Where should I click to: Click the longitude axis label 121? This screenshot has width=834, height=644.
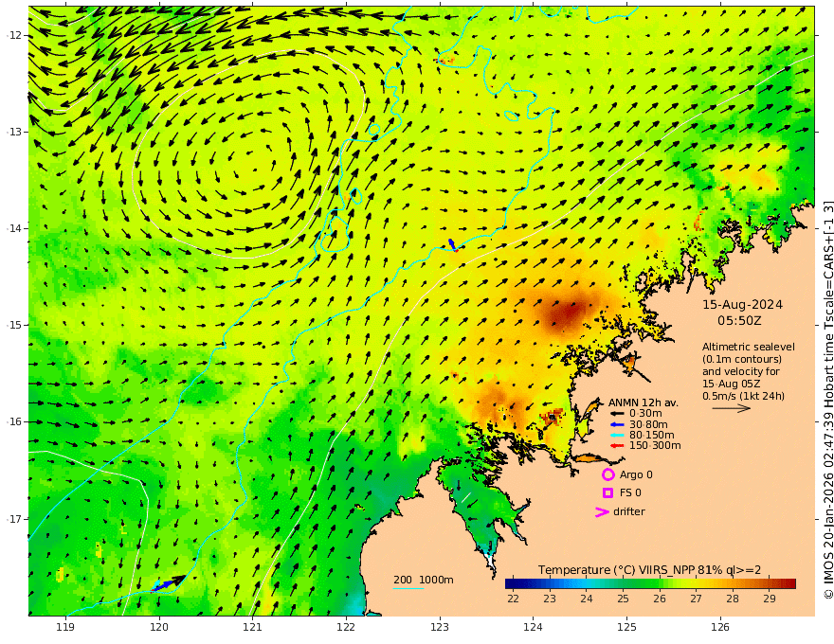[253, 627]
